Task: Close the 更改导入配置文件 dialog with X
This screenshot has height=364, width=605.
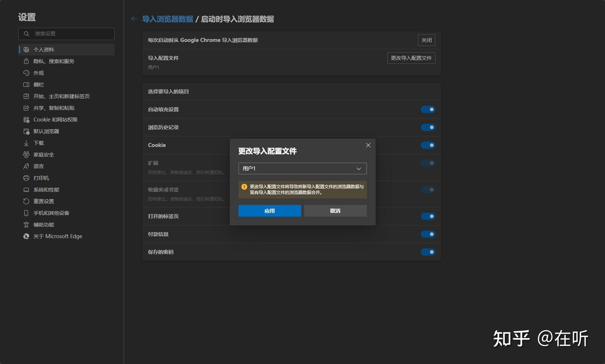Action: (x=368, y=145)
